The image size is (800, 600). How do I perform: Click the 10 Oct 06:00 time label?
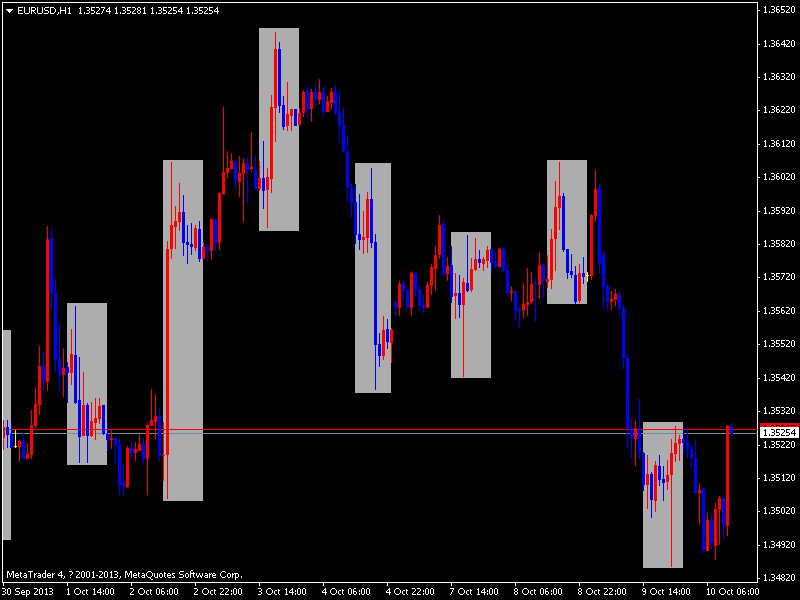pos(733,592)
